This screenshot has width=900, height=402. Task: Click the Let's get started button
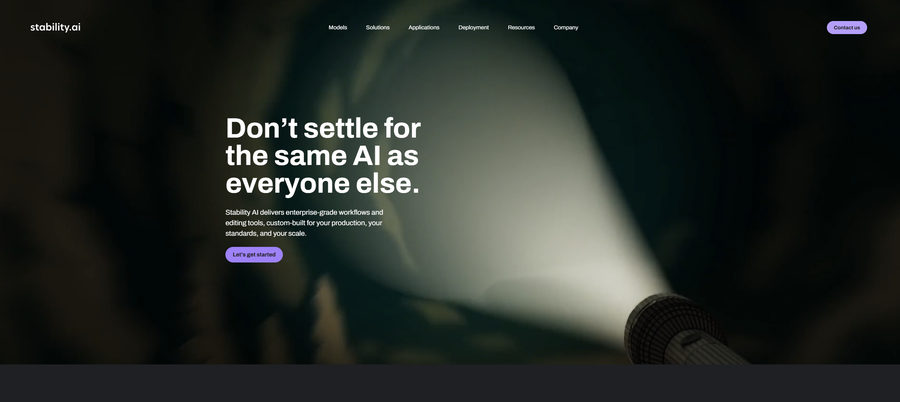[254, 254]
